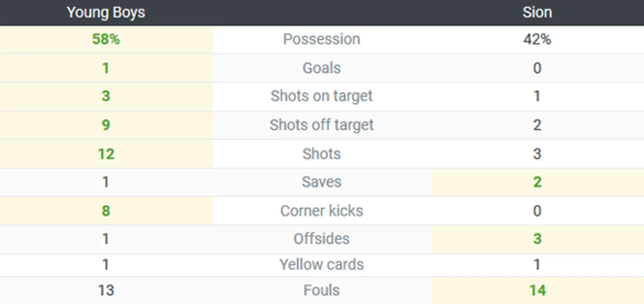Image resolution: width=644 pixels, height=304 pixels.
Task: Click Sion's 14 fouls value
Action: [537, 290]
